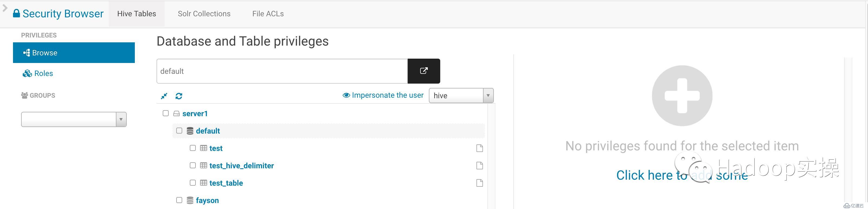Open the external link button beside path field
This screenshot has width=868, height=209.
click(x=423, y=71)
